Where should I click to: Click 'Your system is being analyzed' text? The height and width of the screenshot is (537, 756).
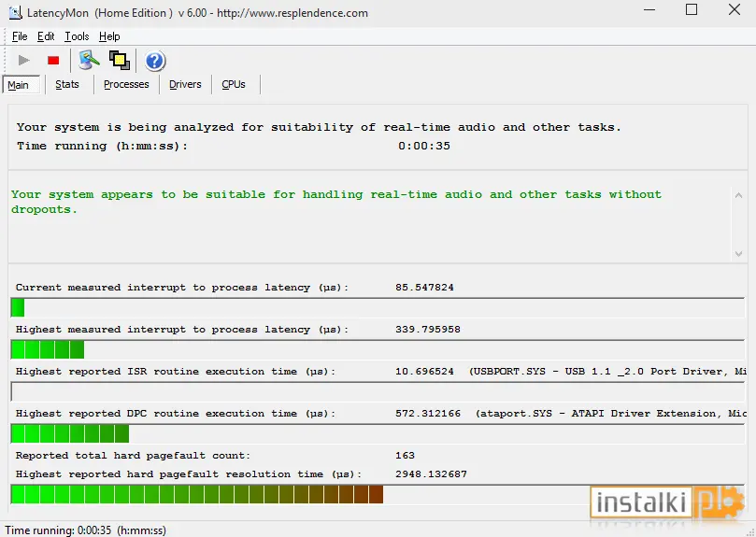(x=319, y=127)
